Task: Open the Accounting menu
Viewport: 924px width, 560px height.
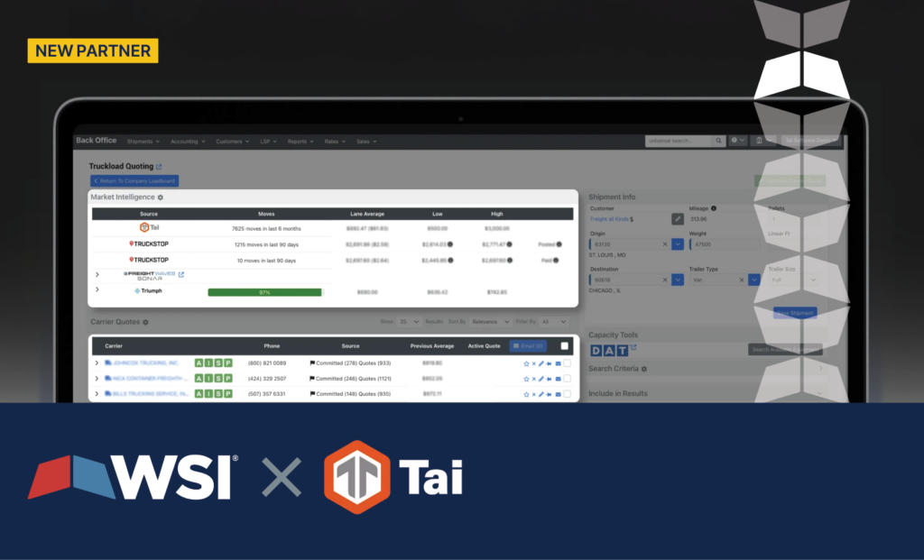Action: pyautogui.click(x=184, y=142)
